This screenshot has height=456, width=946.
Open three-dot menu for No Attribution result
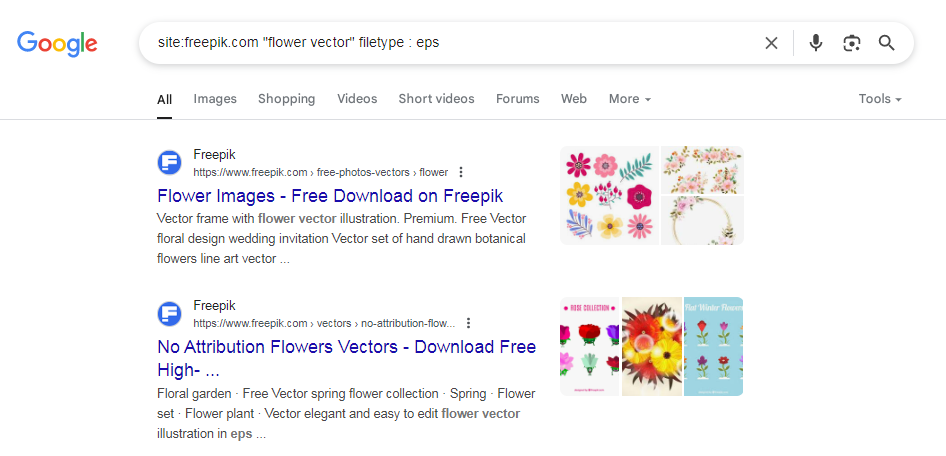[469, 323]
